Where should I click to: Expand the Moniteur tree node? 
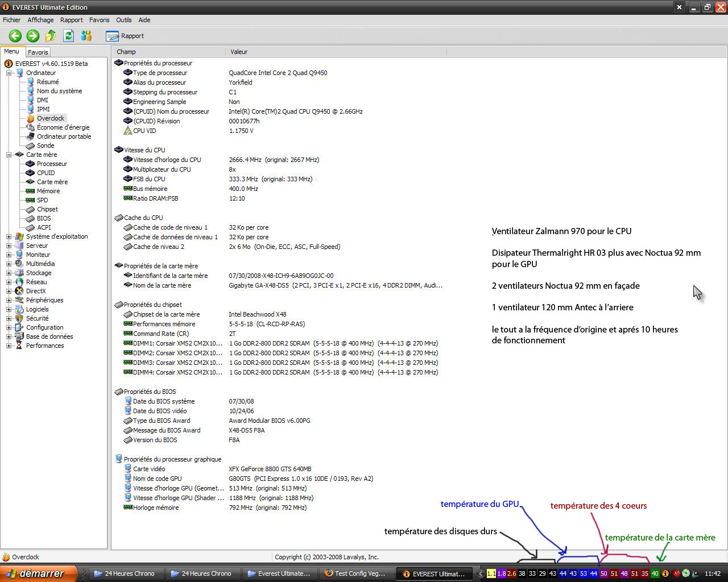tap(9, 255)
